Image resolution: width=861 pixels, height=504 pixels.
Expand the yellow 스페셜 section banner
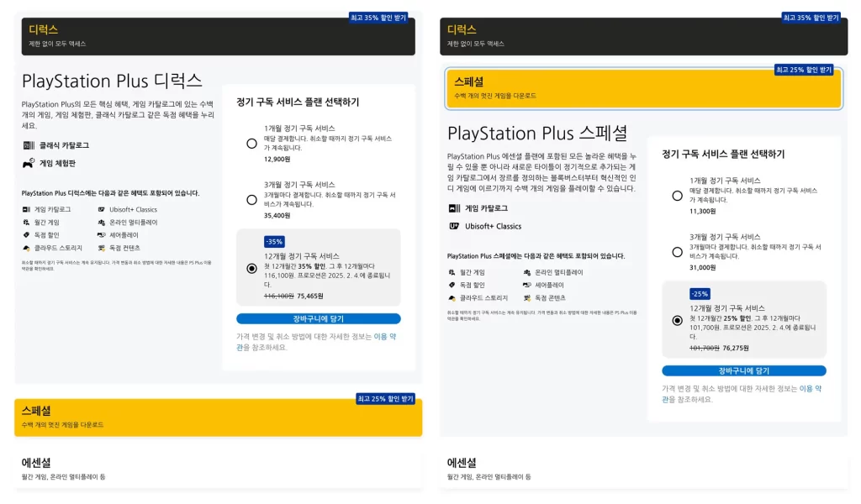click(214, 416)
